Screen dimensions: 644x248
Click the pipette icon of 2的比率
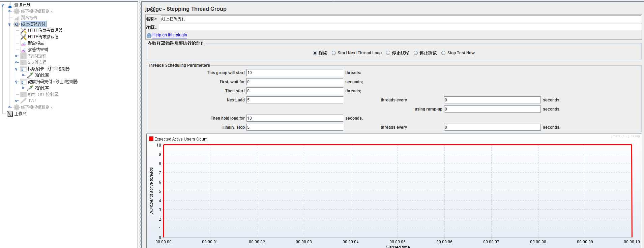click(30, 88)
